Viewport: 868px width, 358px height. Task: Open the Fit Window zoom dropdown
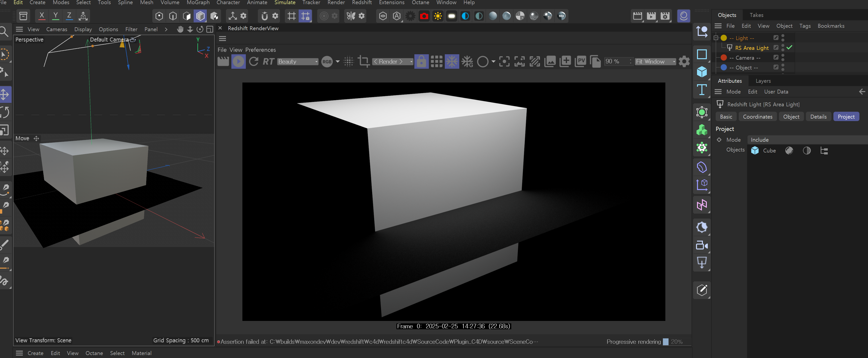pos(655,62)
